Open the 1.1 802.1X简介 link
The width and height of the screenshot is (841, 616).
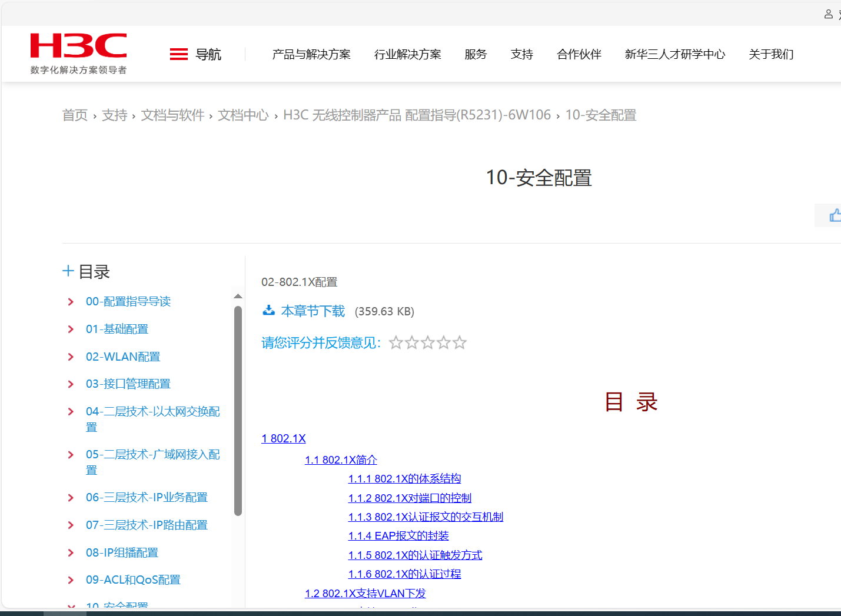(x=341, y=459)
